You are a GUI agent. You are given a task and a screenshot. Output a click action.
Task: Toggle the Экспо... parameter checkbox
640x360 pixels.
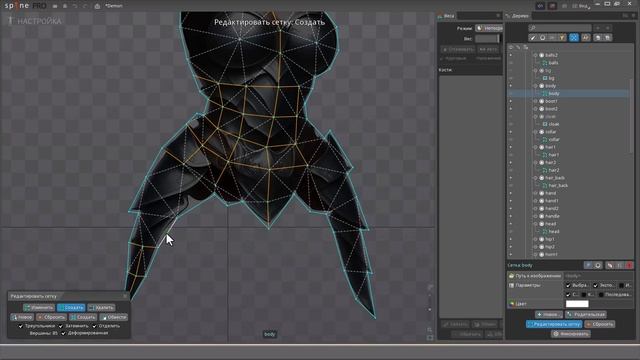click(595, 285)
